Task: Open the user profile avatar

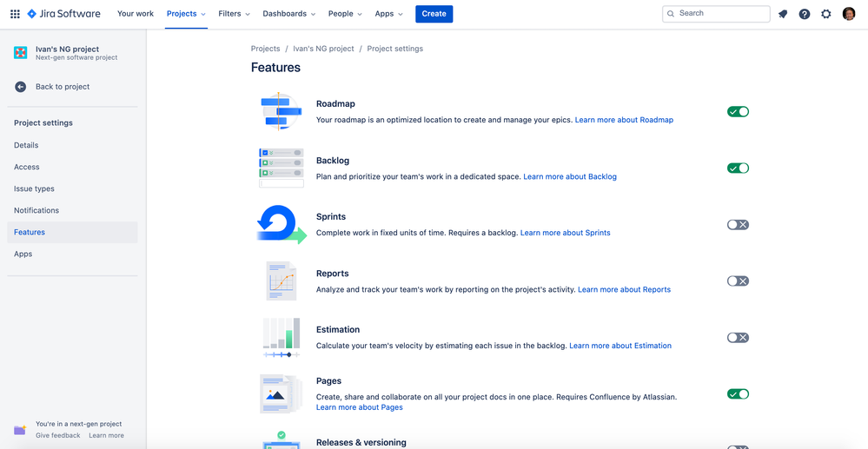Action: (x=849, y=14)
